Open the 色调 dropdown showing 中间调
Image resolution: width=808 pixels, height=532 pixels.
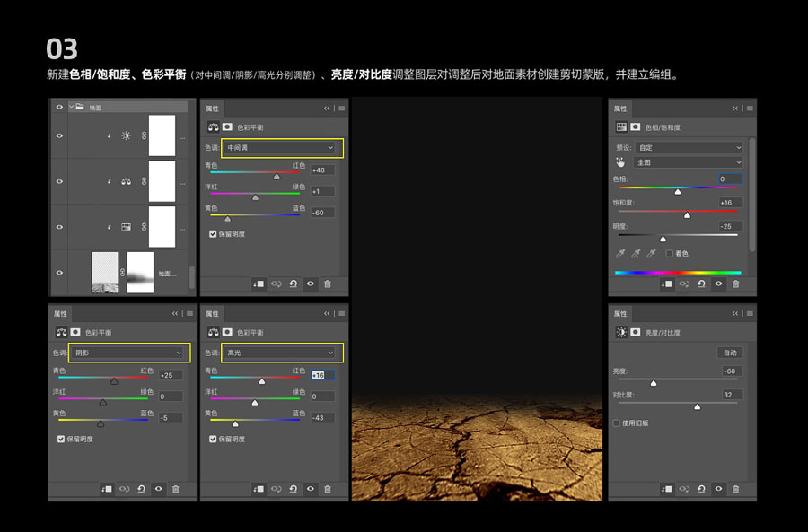point(281,147)
